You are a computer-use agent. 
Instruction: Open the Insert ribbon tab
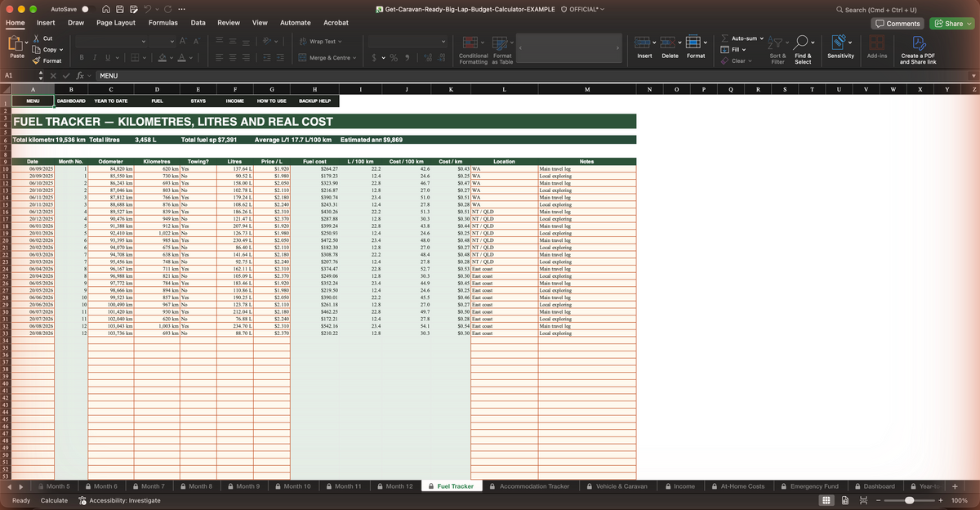coord(46,23)
